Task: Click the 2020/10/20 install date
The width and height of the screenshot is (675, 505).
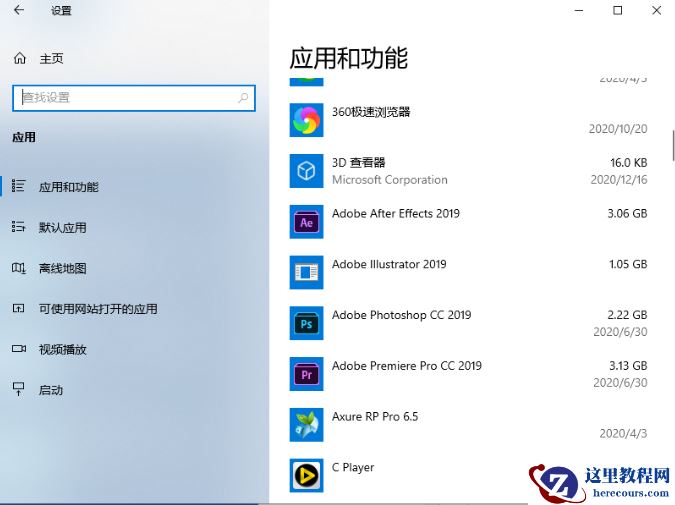Action: click(x=618, y=129)
